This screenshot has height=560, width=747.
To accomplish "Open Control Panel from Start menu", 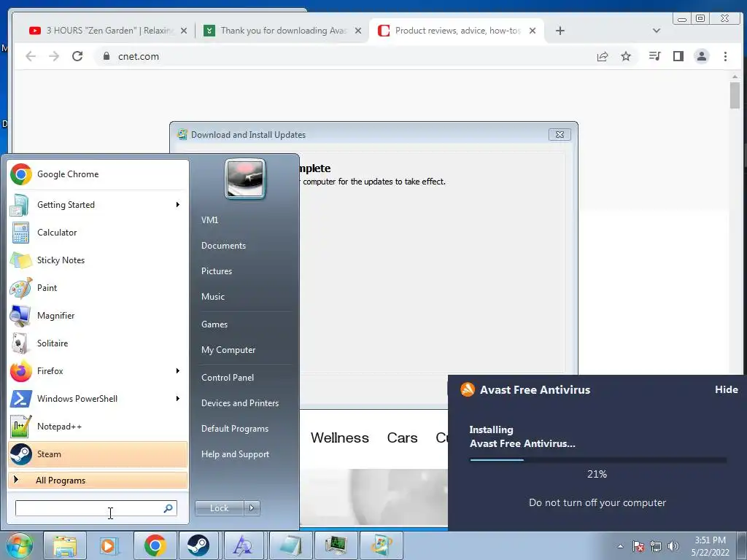I will [228, 378].
